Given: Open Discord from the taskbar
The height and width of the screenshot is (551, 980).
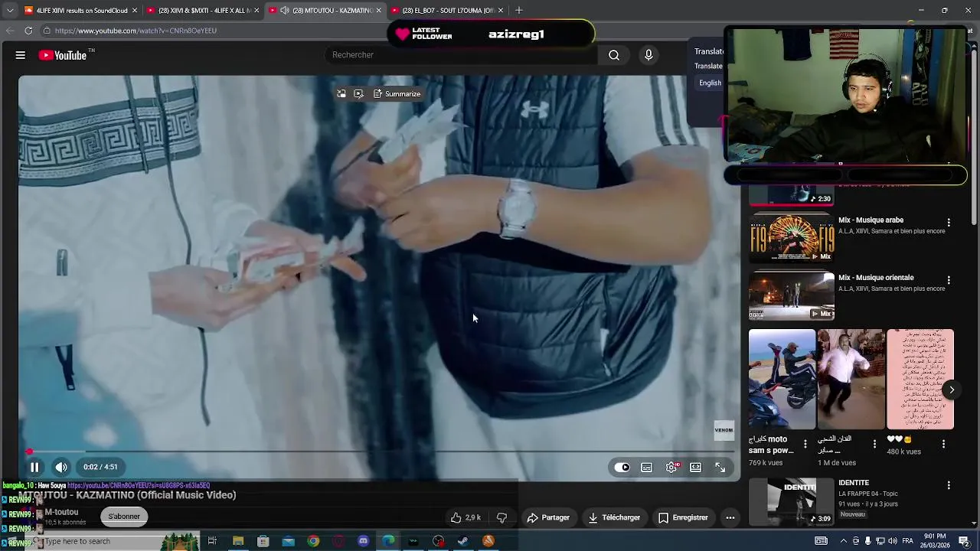Looking at the screenshot, I should click(x=363, y=541).
